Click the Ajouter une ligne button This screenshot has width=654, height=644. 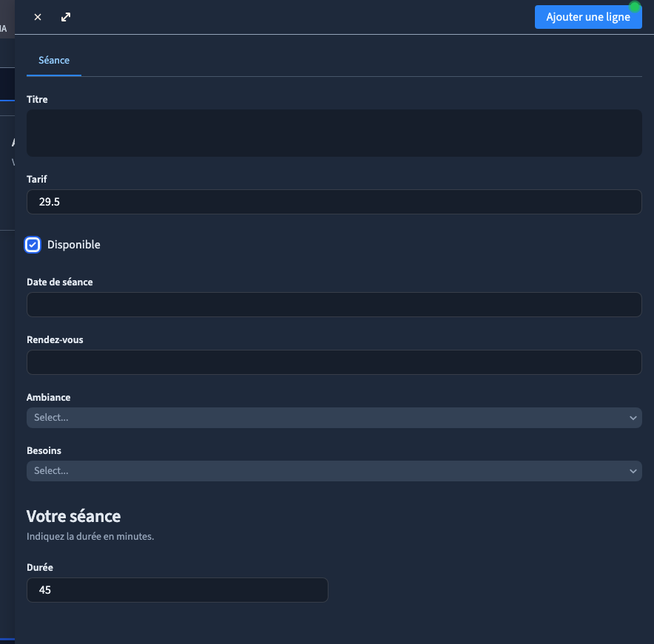[x=588, y=17]
